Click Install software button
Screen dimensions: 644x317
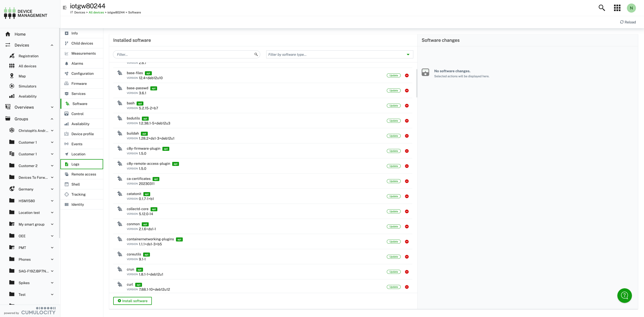pyautogui.click(x=132, y=301)
